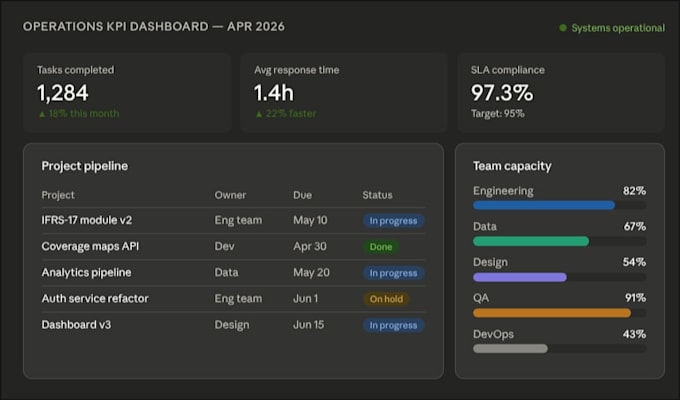Click the Eng team owner of Auth service refactor
The height and width of the screenshot is (400, 680).
click(x=238, y=298)
